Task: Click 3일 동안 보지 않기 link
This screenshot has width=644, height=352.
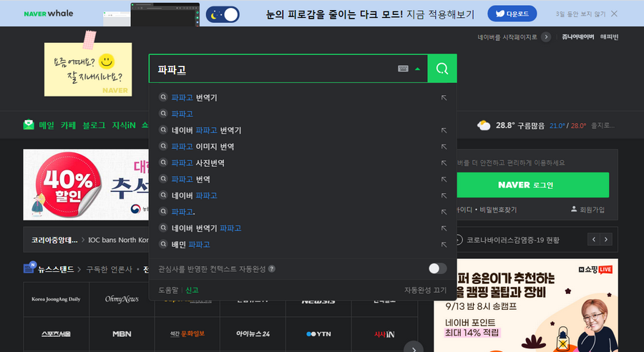Action: point(580,14)
